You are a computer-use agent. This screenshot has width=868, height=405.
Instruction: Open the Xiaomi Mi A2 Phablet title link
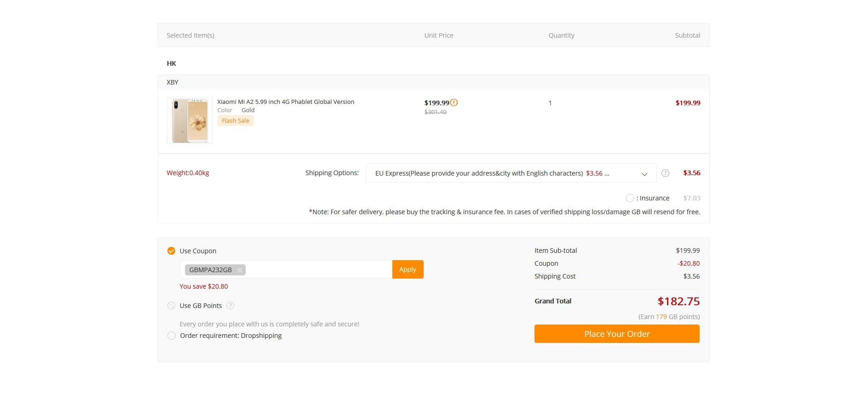[286, 102]
